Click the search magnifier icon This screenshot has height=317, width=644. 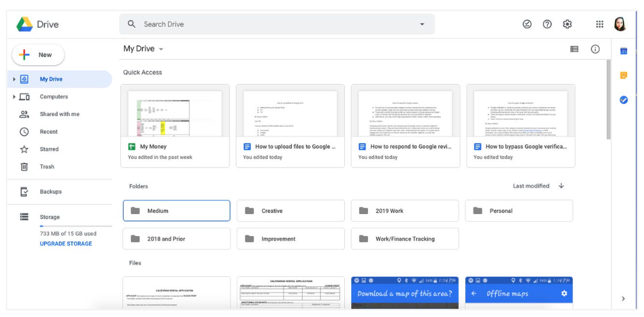(x=132, y=24)
